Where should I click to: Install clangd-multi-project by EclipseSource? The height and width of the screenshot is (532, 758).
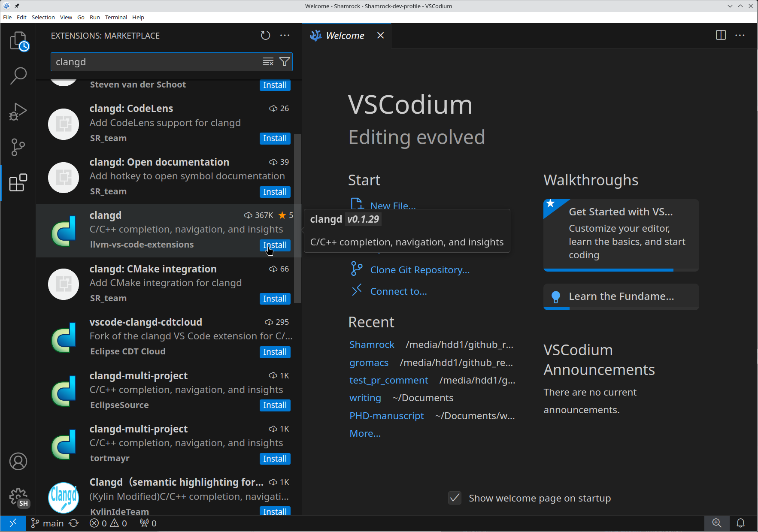pyautogui.click(x=275, y=405)
